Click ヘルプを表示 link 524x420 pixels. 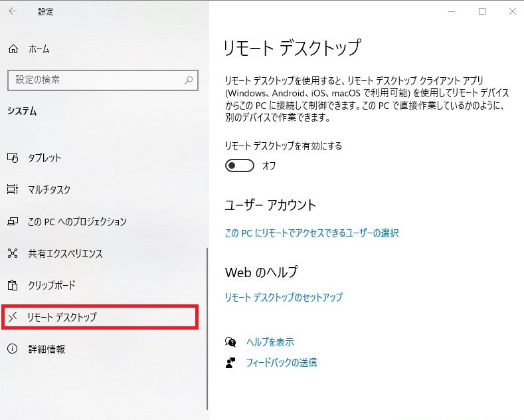click(270, 342)
